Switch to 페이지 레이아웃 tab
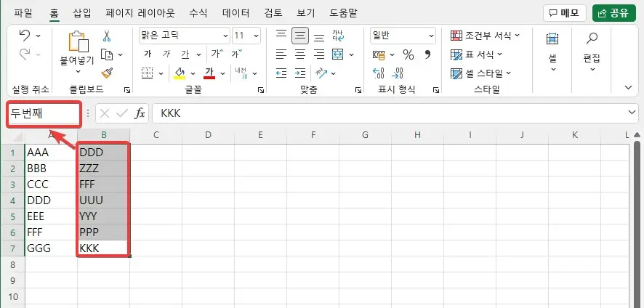 pyautogui.click(x=140, y=13)
